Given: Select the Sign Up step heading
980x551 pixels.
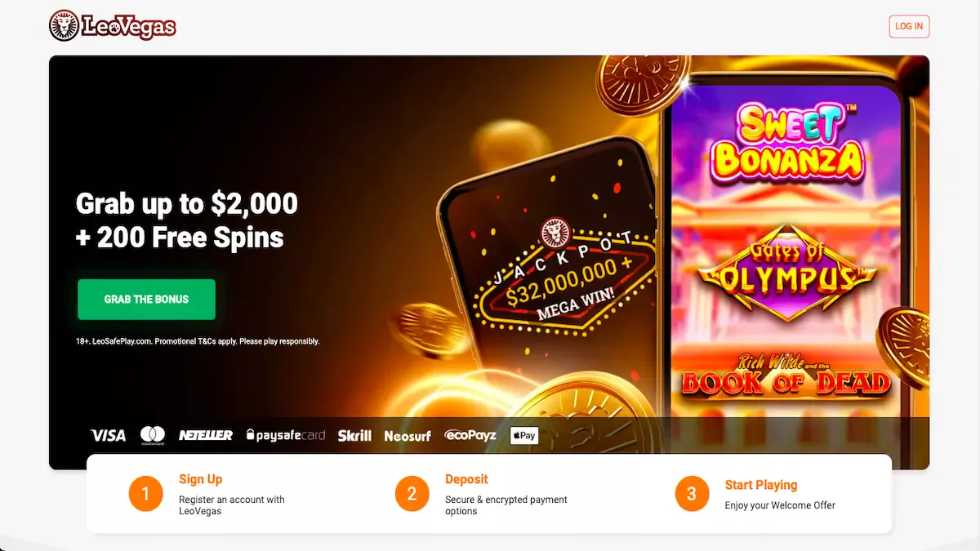Looking at the screenshot, I should (x=201, y=479).
